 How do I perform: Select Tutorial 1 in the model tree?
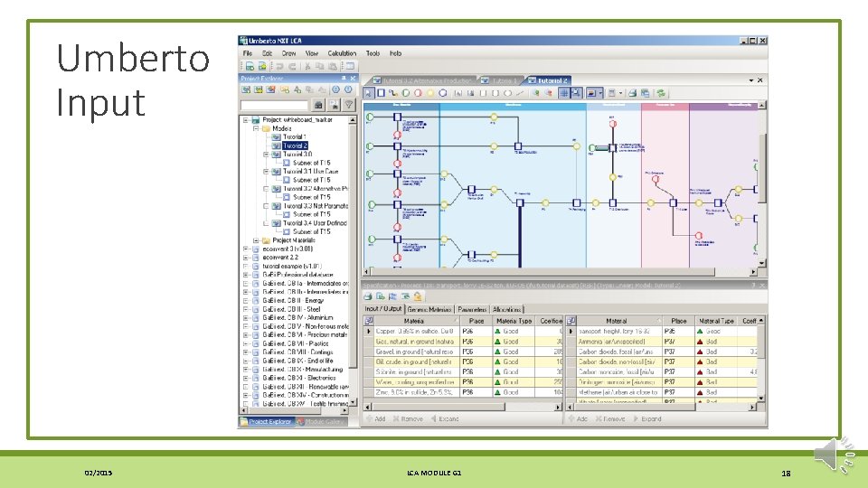tap(295, 136)
